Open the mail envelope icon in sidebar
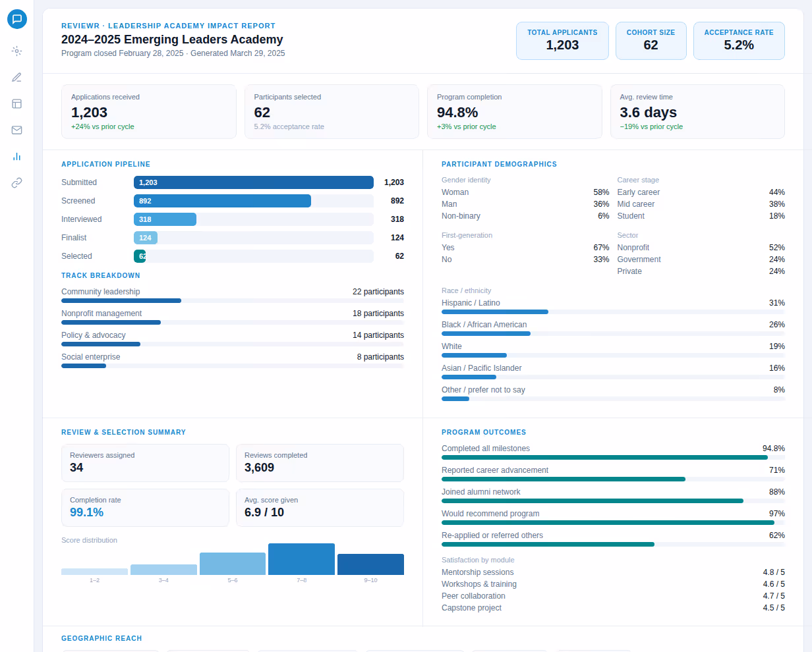This screenshot has width=812, height=652. pos(17,130)
